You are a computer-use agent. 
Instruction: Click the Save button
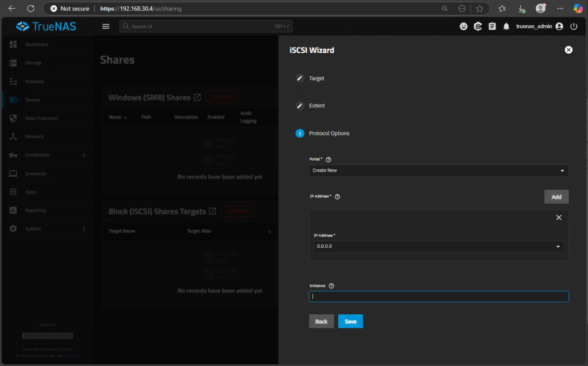[x=350, y=321]
